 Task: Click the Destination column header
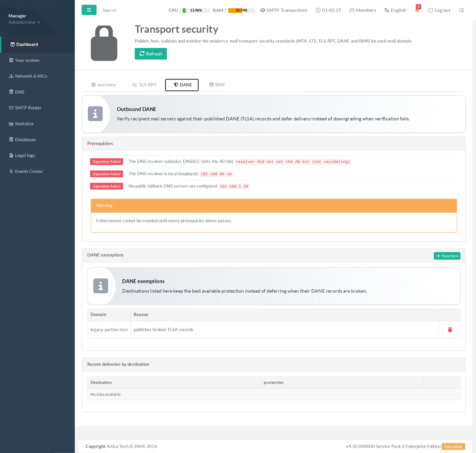(x=174, y=382)
